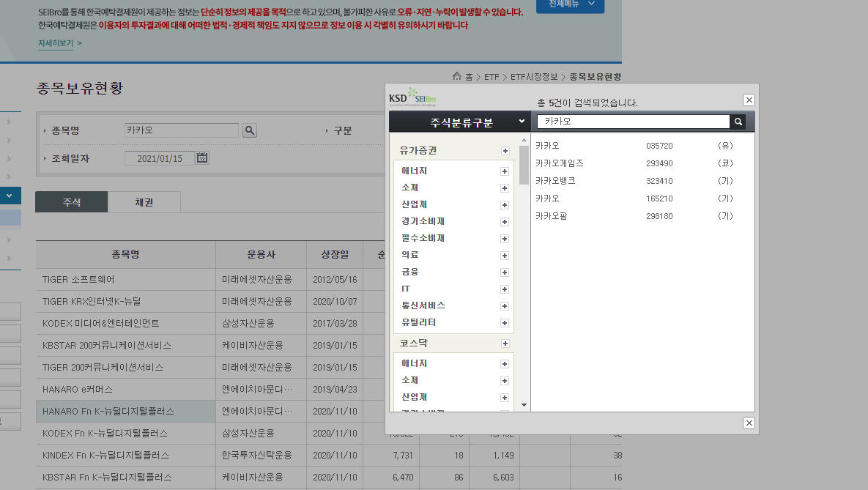
Task: Expand first 소재 under 유가증권
Action: [x=504, y=188]
